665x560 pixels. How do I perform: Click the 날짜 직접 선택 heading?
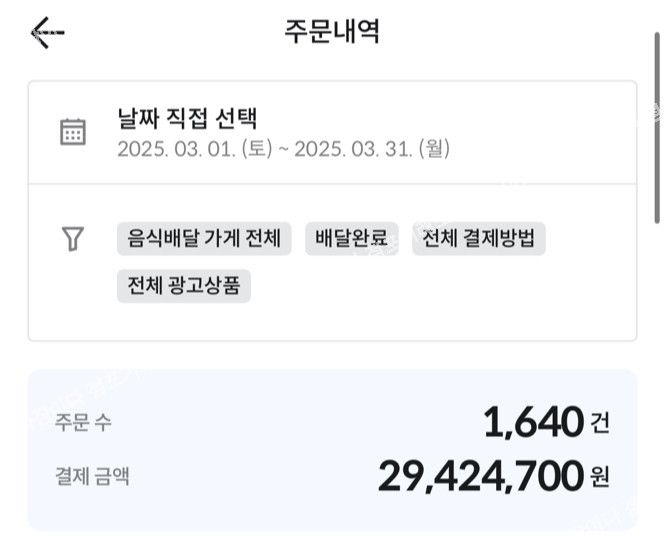click(187, 118)
